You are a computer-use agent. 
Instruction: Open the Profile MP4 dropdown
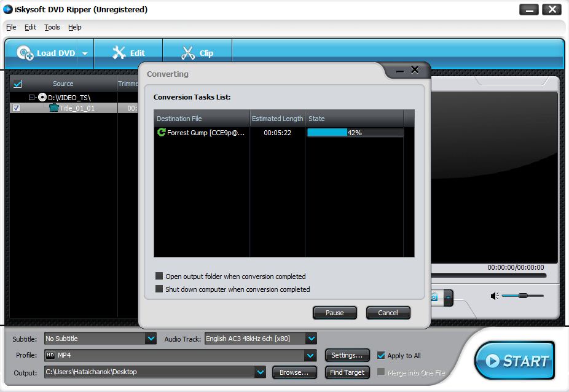coord(310,355)
